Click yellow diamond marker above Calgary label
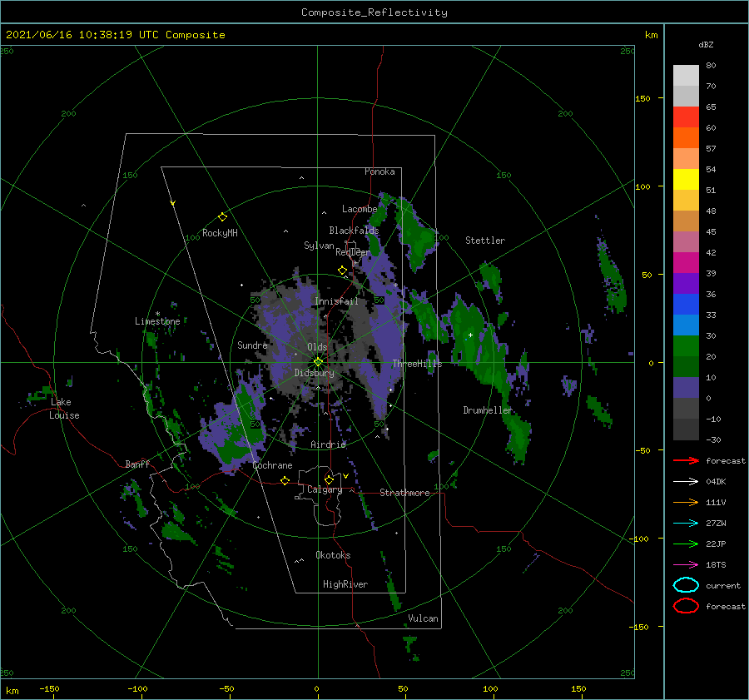This screenshot has height=700, width=749. coord(329,479)
